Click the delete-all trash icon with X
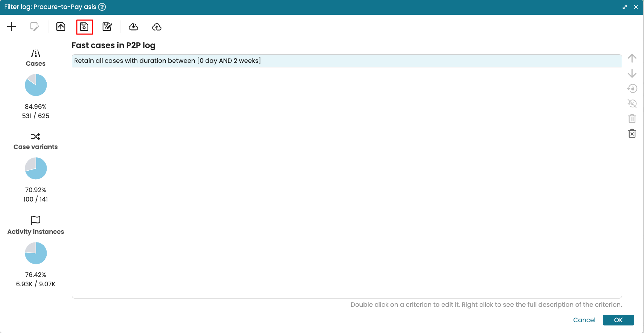Image resolution: width=644 pixels, height=333 pixels. (x=632, y=134)
